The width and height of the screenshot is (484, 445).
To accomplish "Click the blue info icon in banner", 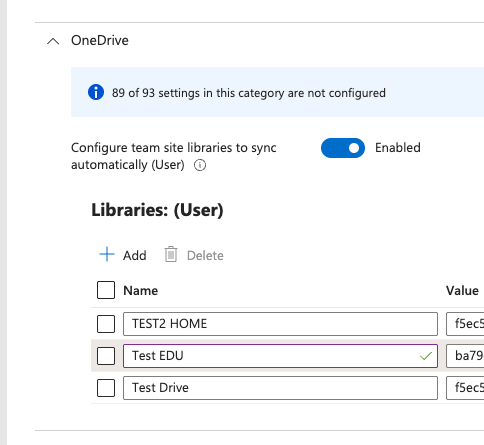I will 96,92.
